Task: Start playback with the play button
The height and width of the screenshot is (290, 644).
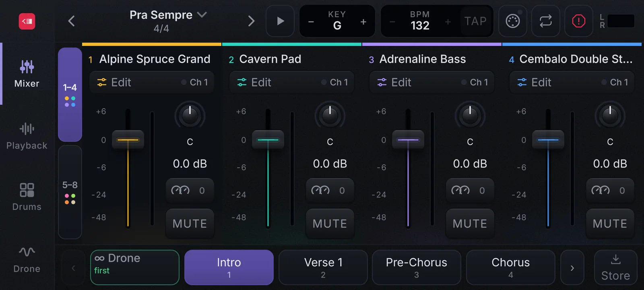Action: tap(280, 21)
